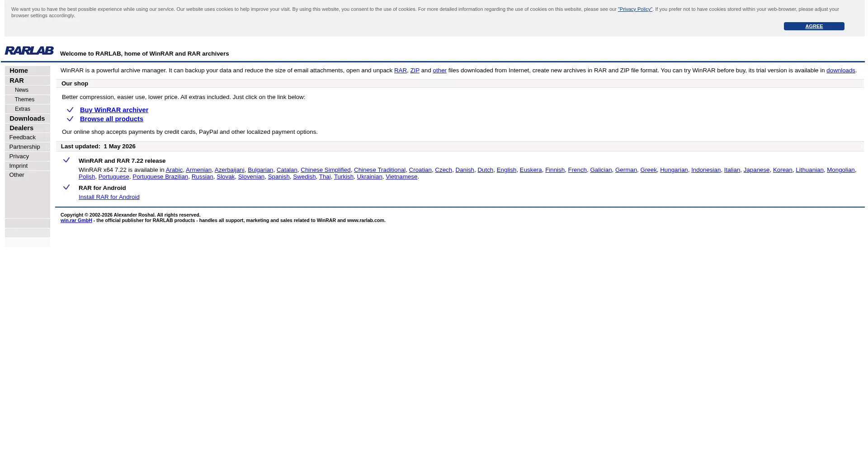Click the RARLAB logo
The image size is (868, 449).
pos(29,51)
